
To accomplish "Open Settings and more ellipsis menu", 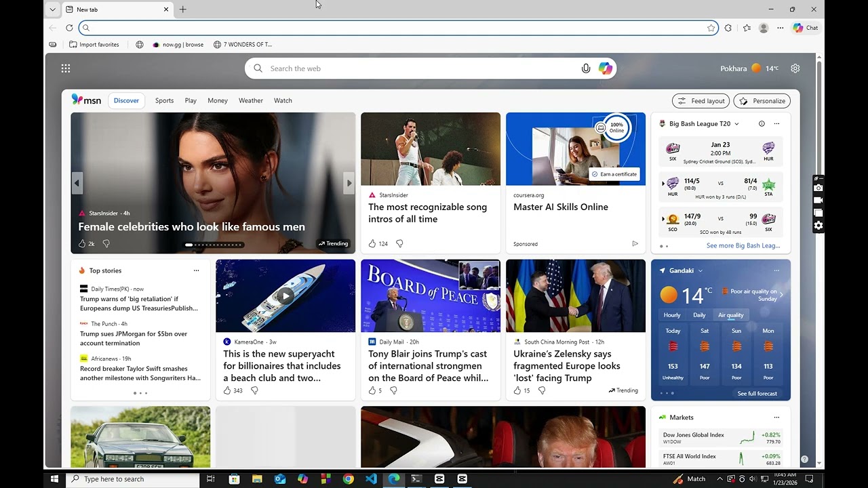I will pyautogui.click(x=781, y=28).
